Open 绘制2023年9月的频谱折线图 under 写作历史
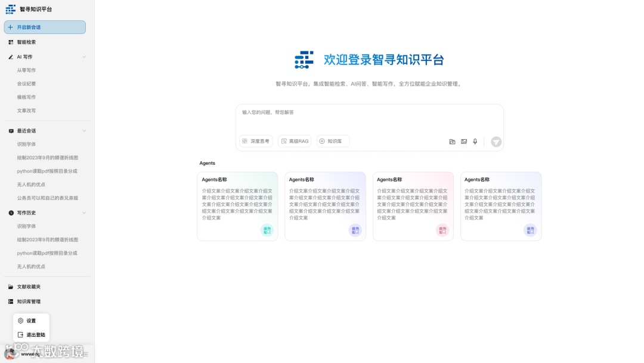This screenshot has width=644, height=363. (47, 239)
